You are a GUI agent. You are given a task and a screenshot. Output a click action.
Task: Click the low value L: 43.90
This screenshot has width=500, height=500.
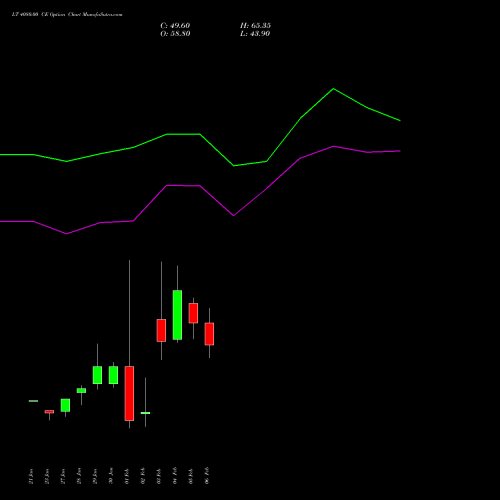pos(255,34)
